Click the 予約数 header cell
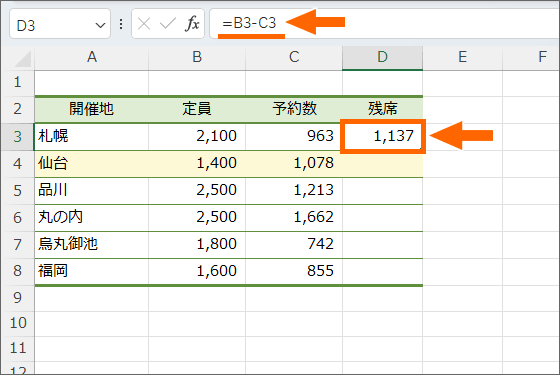Image resolution: width=560 pixels, height=375 pixels. click(294, 109)
